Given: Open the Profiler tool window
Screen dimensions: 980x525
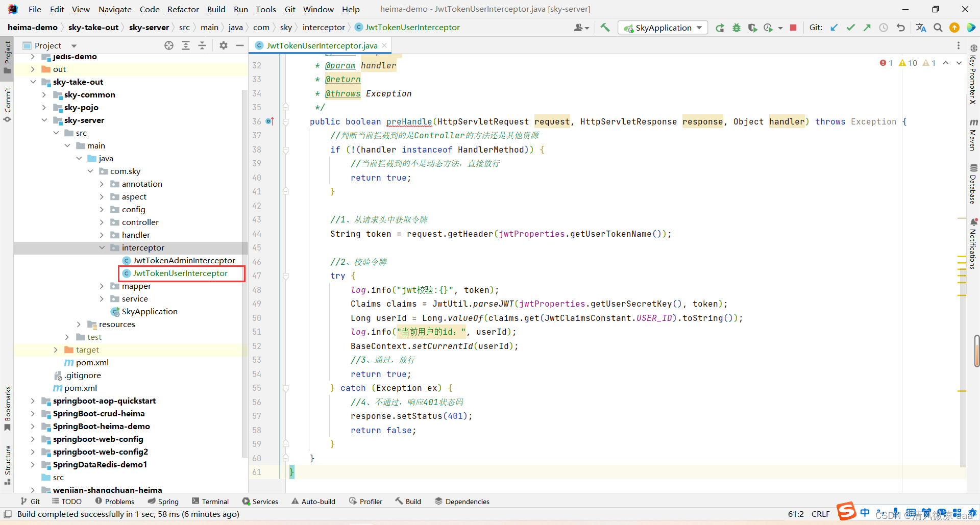Looking at the screenshot, I should pos(365,502).
